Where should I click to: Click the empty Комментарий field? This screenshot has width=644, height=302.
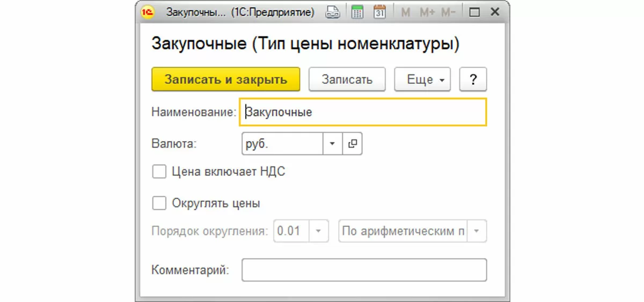[364, 270]
